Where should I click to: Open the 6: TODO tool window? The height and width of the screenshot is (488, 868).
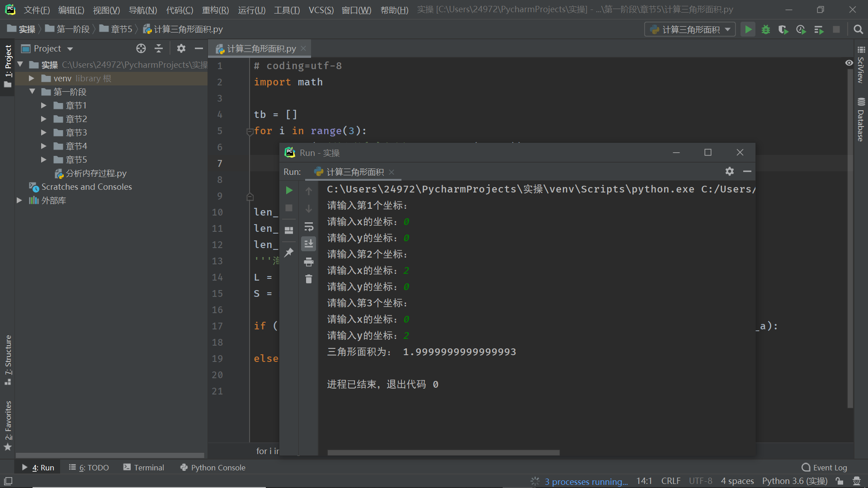pyautogui.click(x=89, y=468)
